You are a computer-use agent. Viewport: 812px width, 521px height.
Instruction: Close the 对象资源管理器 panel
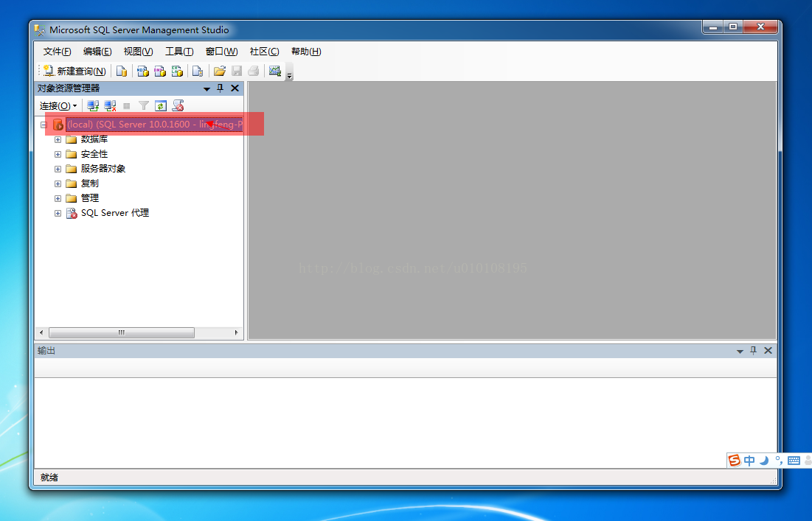click(235, 88)
